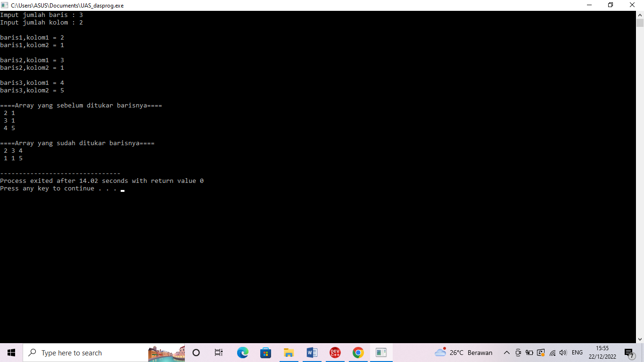
Task: Open the notification center with 7 notifications
Action: [629, 353]
